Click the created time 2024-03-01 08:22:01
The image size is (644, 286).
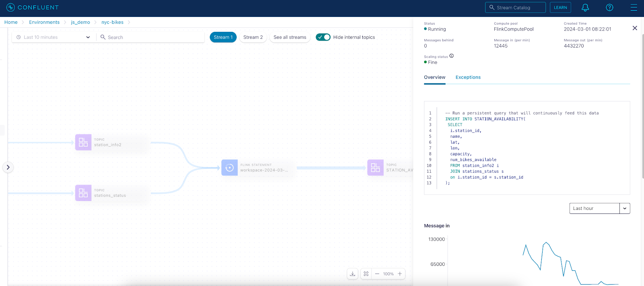587,29
